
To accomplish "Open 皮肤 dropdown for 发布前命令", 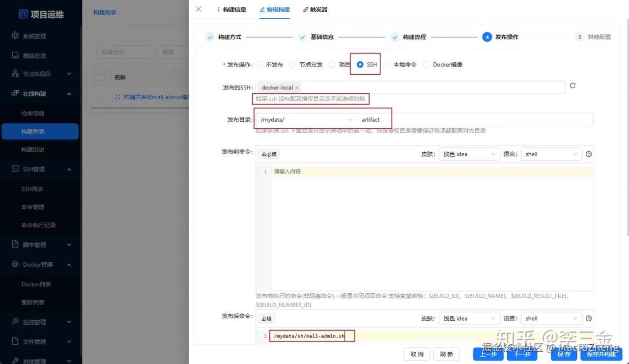I will pos(469,154).
